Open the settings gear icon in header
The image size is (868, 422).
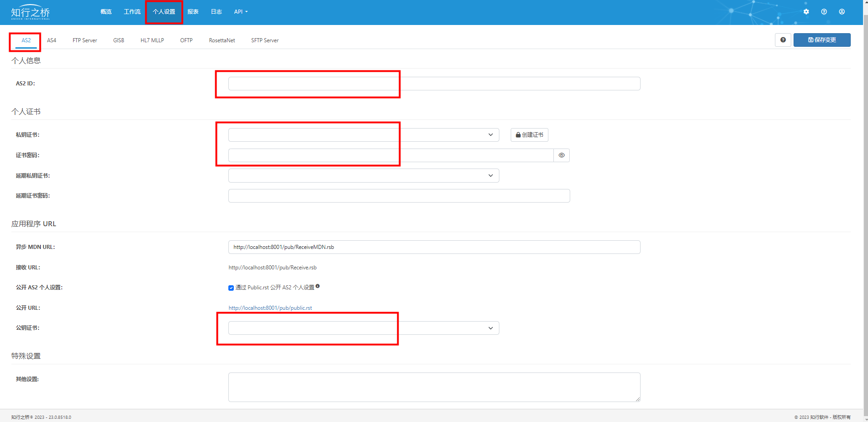(806, 12)
